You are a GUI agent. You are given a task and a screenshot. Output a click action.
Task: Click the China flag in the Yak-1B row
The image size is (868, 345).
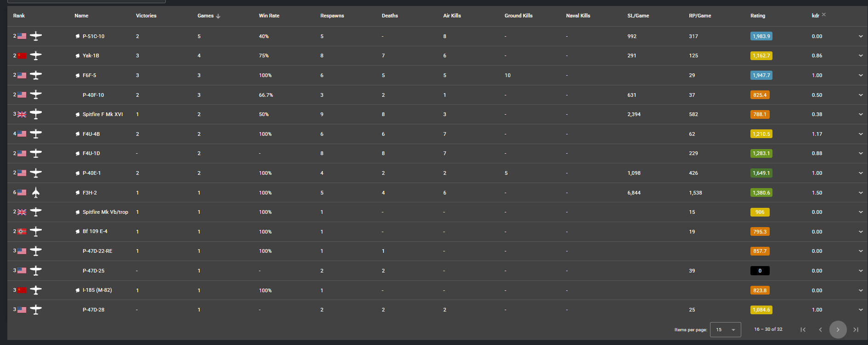coord(22,56)
